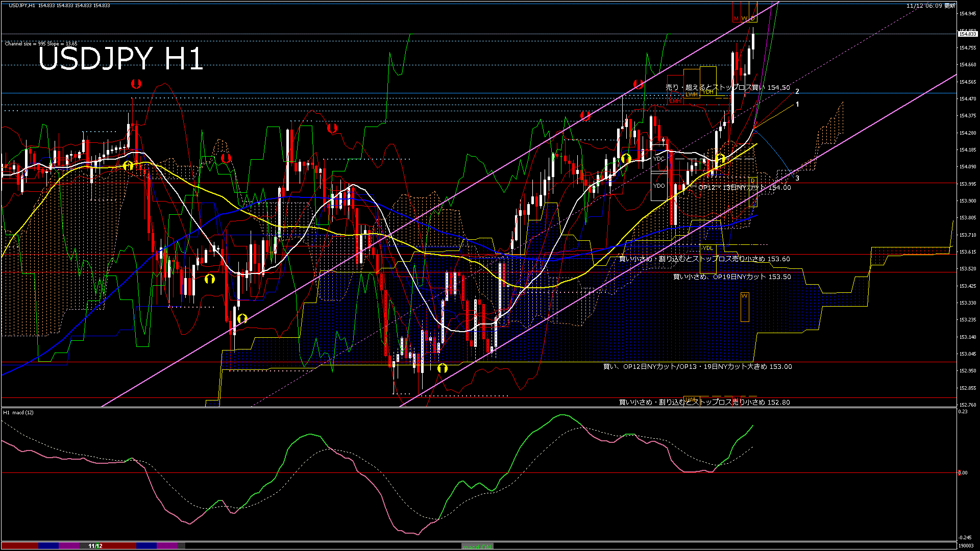Click the forecast line label 3
Image resolution: width=980 pixels, height=551 pixels.
point(797,178)
